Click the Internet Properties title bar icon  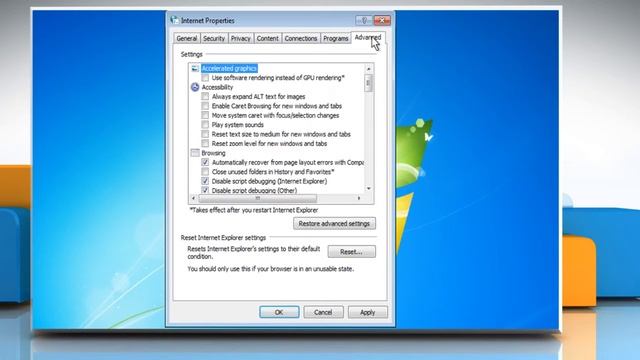point(175,20)
